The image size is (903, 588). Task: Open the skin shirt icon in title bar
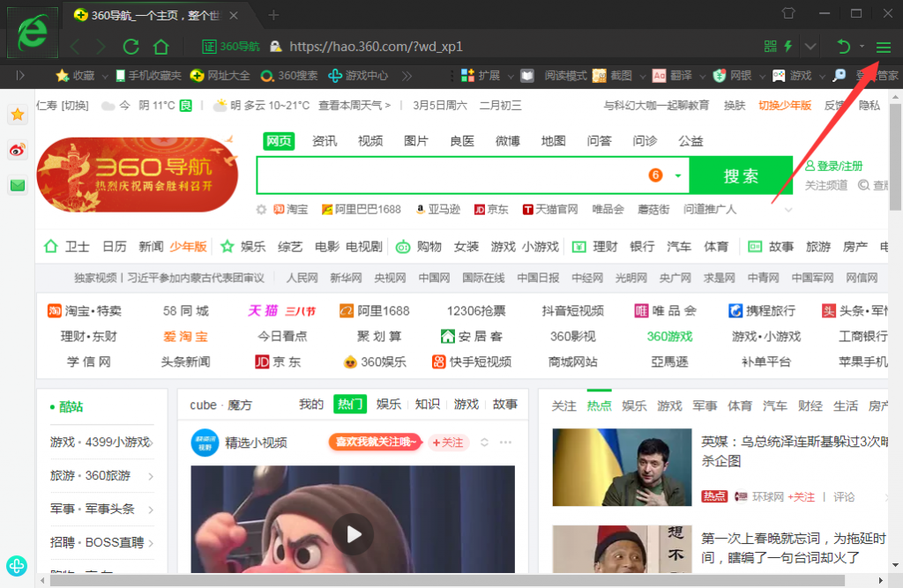[x=788, y=13]
